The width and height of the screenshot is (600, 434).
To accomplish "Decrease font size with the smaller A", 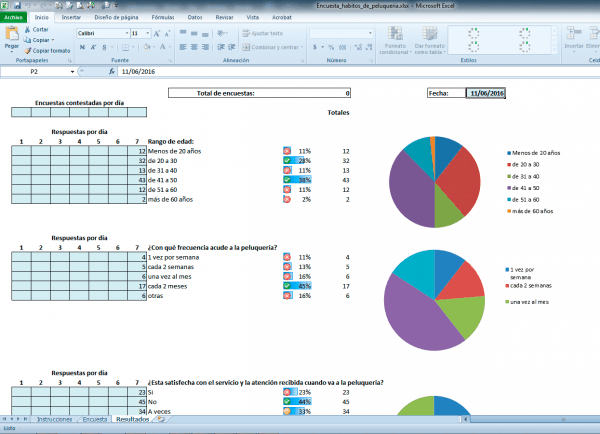I will point(167,34).
